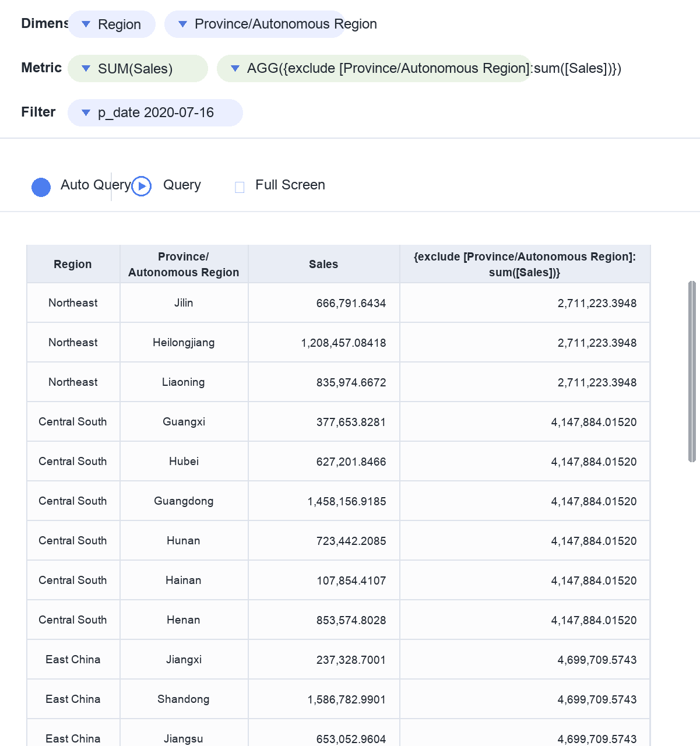This screenshot has width=700, height=746.
Task: Open the Region dimension dropdown arrow
Action: [x=86, y=24]
